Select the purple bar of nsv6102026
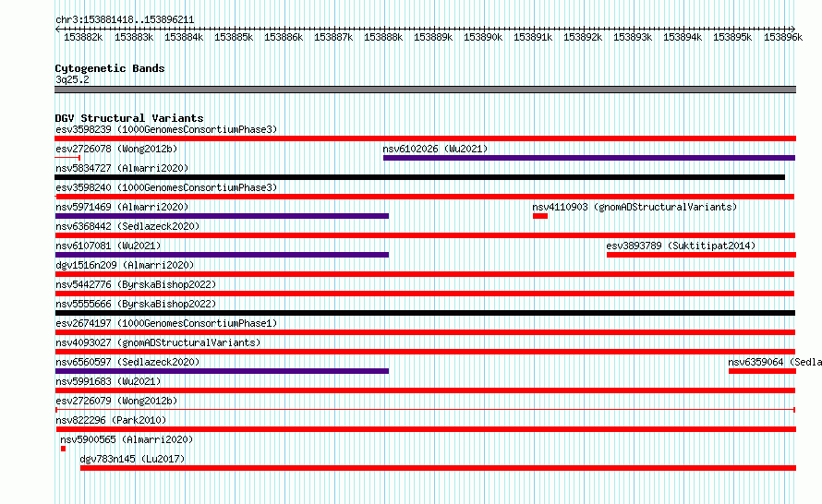The height and width of the screenshot is (504, 822). [589, 158]
